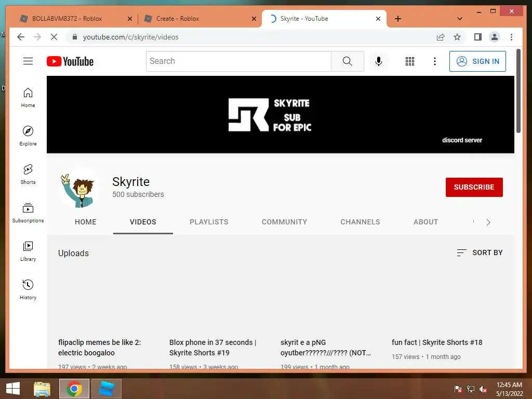Open Library in the sidebar
Viewport: 532px width, 399px height.
[28, 251]
